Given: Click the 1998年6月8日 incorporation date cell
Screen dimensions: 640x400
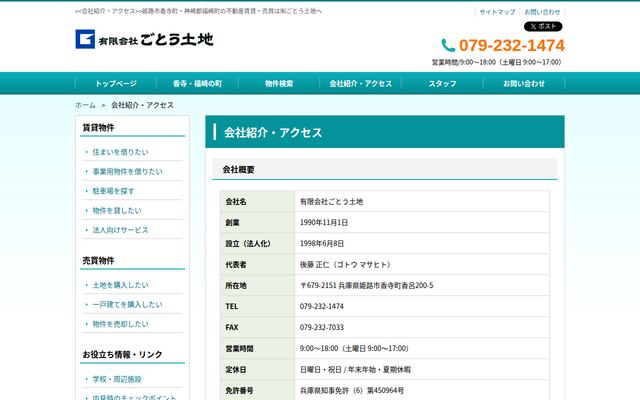Looking at the screenshot, I should pos(422,244).
